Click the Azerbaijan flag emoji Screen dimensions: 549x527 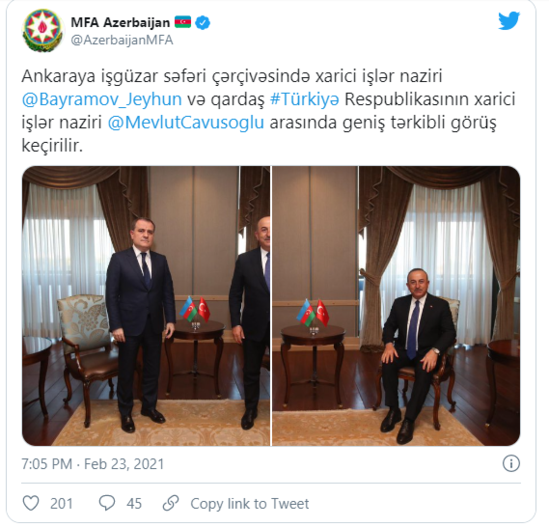[183, 22]
